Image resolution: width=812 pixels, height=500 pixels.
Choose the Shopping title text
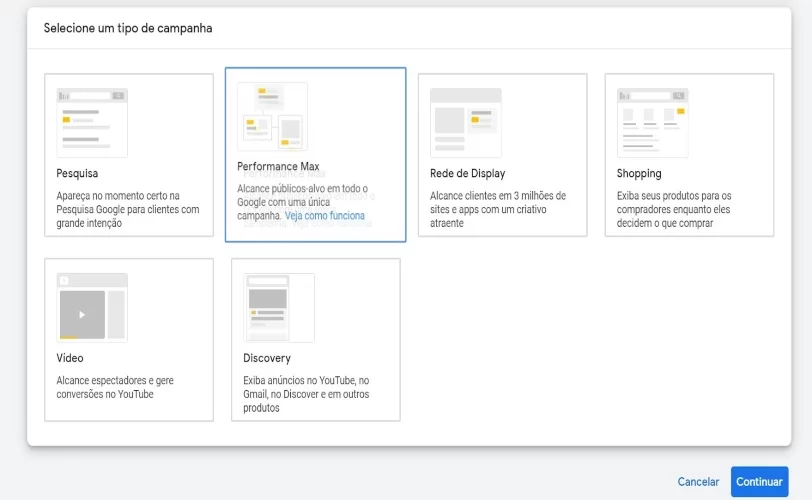pos(639,173)
